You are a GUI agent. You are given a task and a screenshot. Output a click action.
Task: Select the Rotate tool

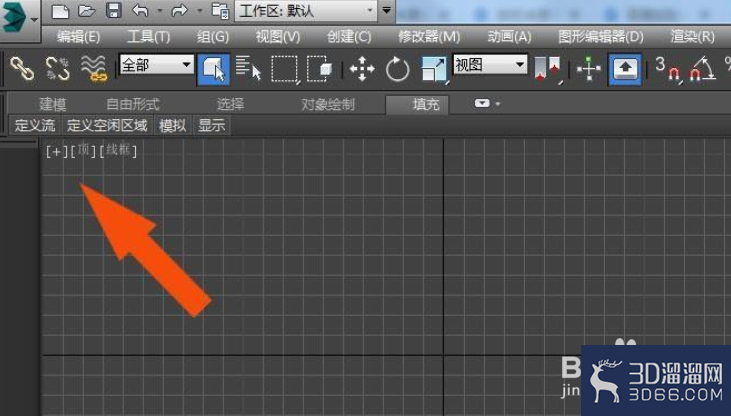click(398, 69)
